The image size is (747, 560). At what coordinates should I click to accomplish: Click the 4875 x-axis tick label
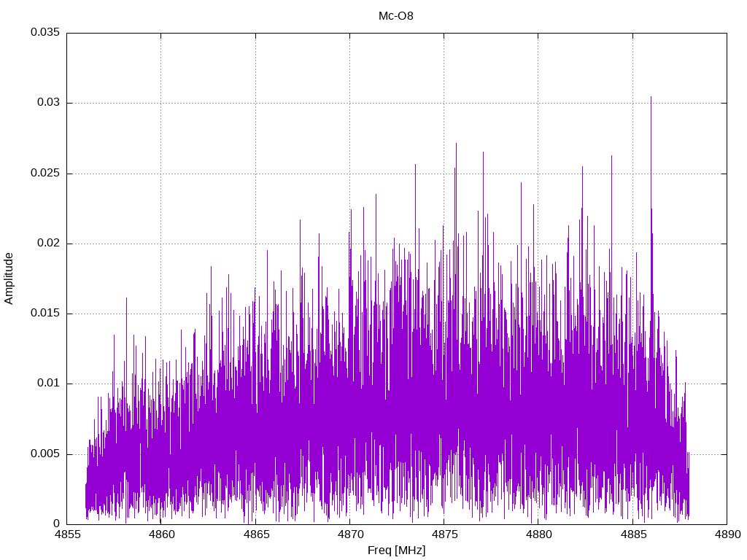coord(444,534)
